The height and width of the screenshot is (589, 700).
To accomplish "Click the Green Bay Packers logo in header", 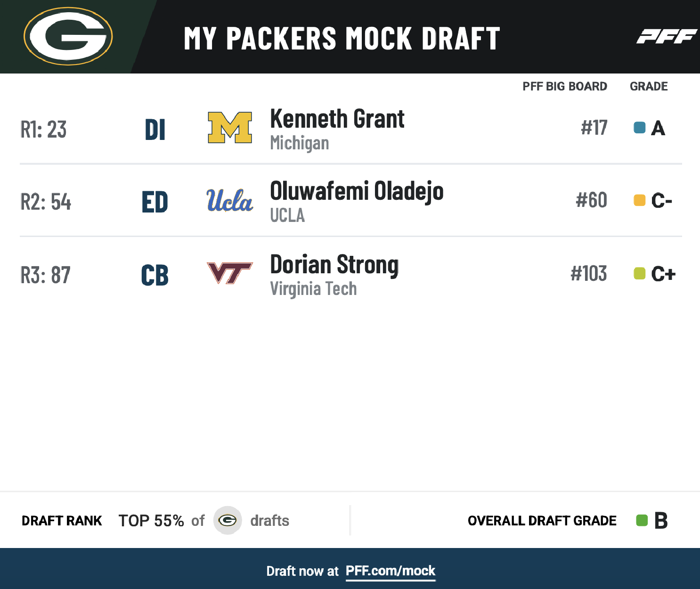I will (x=68, y=36).
